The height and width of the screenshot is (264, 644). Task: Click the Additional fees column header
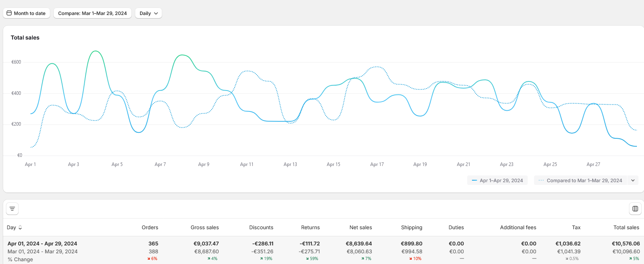(518, 228)
